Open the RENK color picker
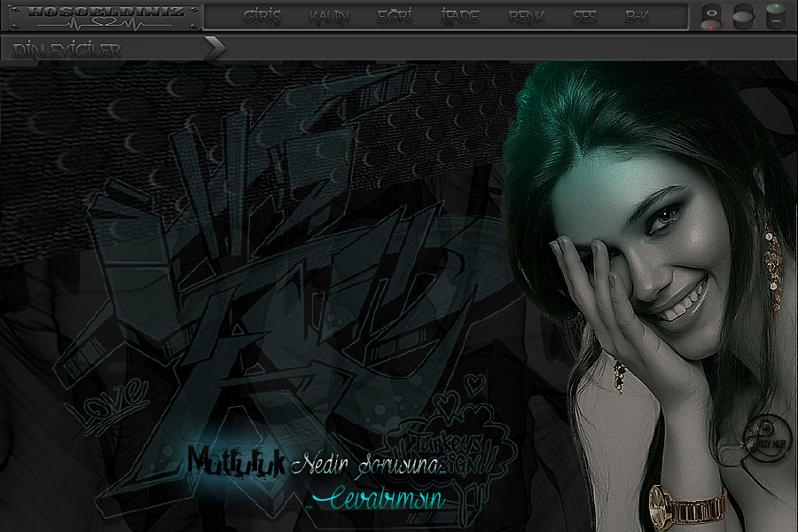 point(527,17)
